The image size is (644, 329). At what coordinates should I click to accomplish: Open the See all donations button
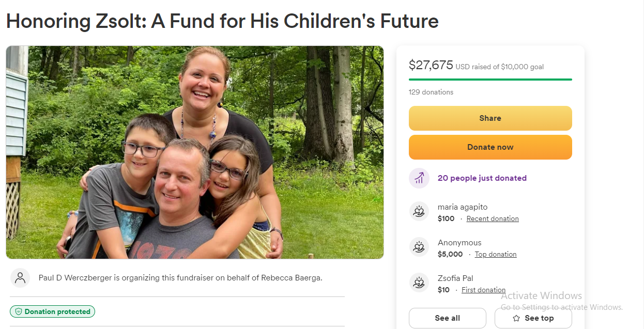pyautogui.click(x=448, y=318)
